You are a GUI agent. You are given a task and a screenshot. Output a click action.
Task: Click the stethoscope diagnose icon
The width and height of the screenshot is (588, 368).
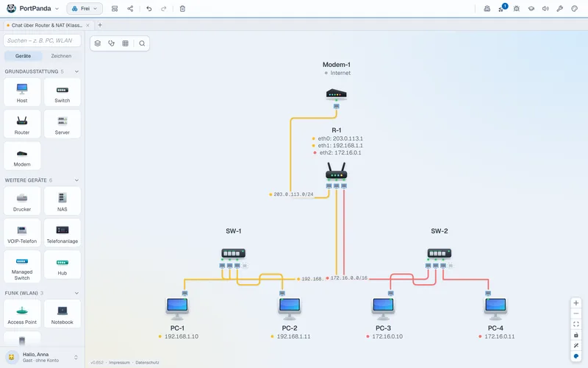[112, 43]
